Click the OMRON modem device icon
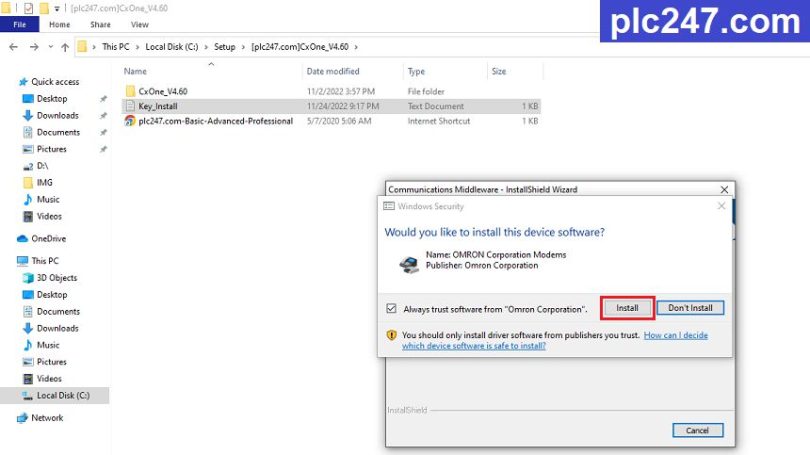 click(409, 264)
